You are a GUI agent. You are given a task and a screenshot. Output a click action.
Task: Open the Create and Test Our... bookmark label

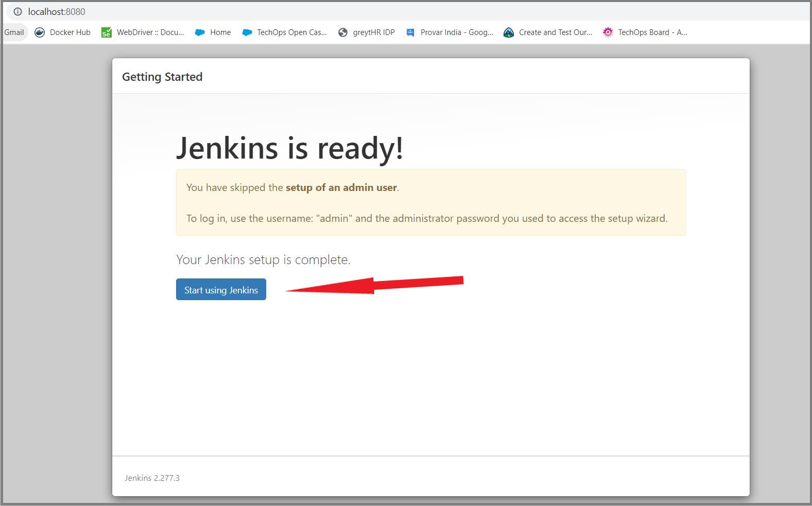pyautogui.click(x=556, y=32)
